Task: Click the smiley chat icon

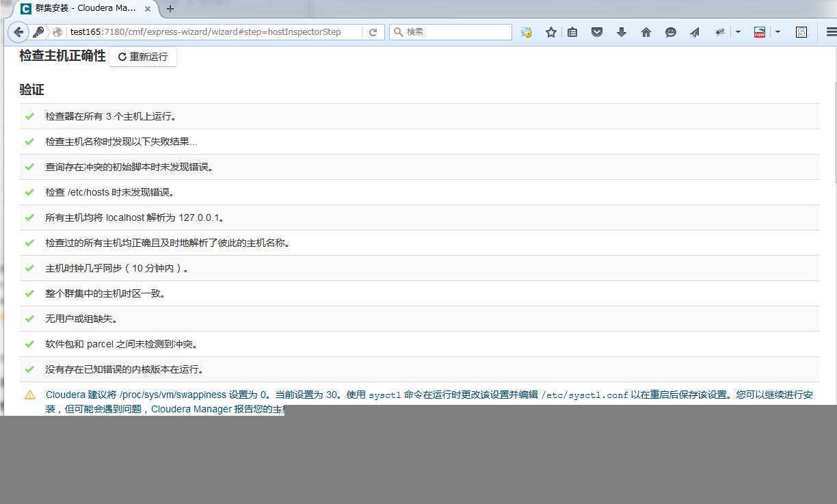Action: (671, 32)
